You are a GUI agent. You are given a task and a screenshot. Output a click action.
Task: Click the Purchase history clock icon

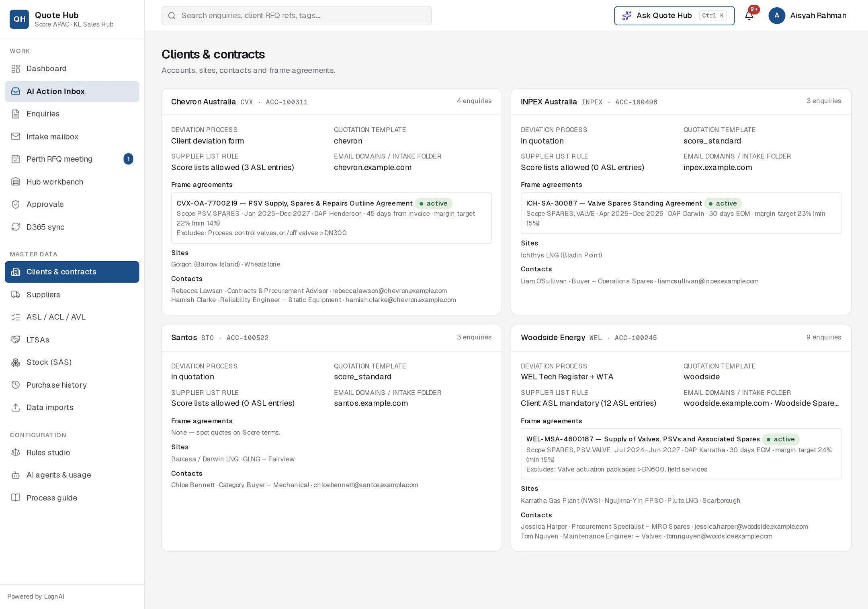(16, 385)
